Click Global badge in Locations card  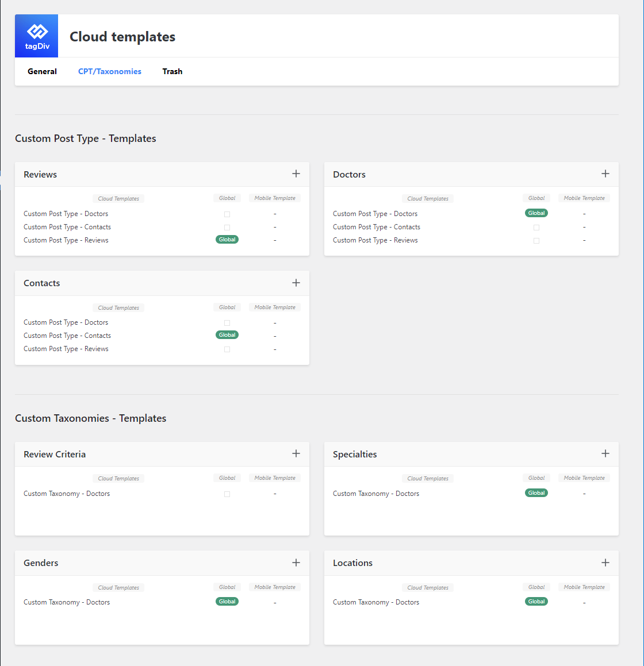(x=536, y=602)
